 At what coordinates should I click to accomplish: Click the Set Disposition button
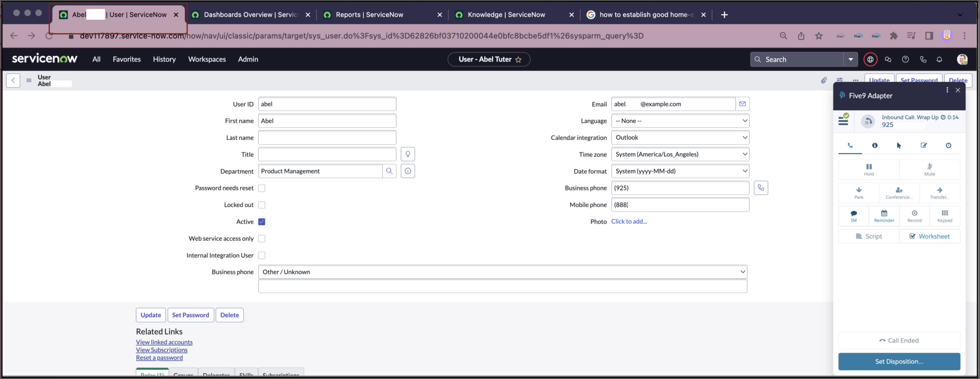(899, 362)
